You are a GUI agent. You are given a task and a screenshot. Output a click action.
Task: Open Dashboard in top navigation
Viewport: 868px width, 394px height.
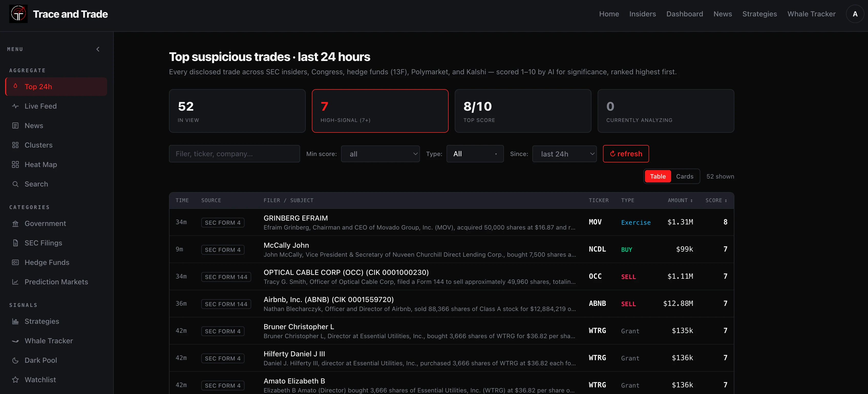click(684, 14)
